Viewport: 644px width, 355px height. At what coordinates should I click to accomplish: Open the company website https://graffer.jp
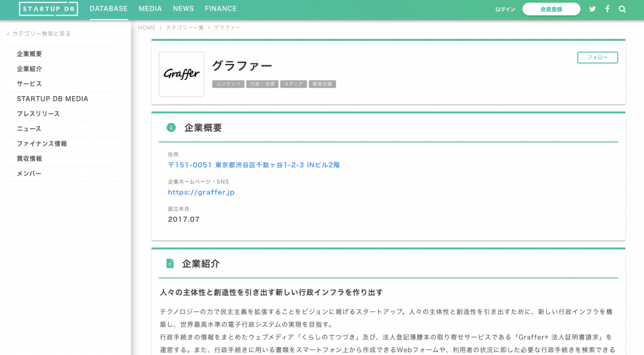click(201, 192)
